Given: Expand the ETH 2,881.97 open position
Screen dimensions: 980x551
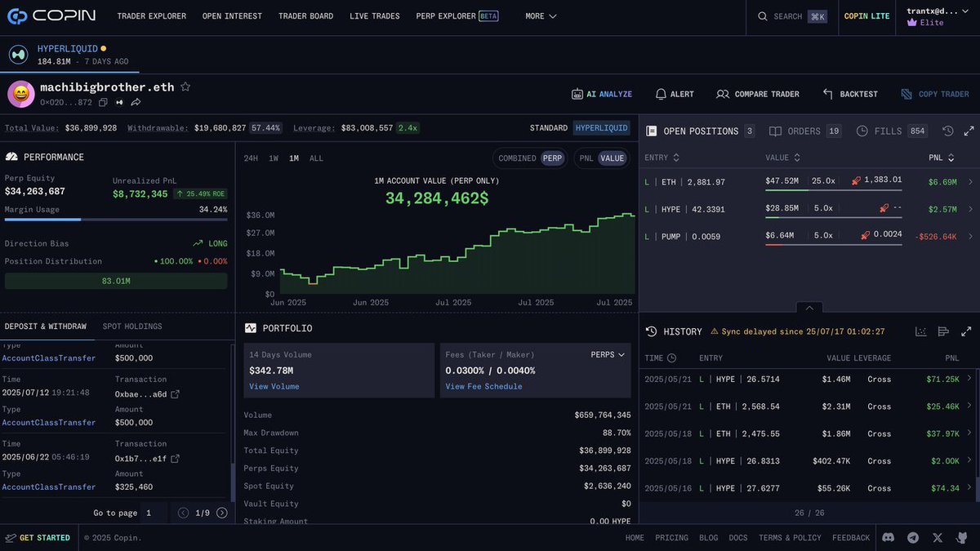Looking at the screenshot, I should 970,182.
